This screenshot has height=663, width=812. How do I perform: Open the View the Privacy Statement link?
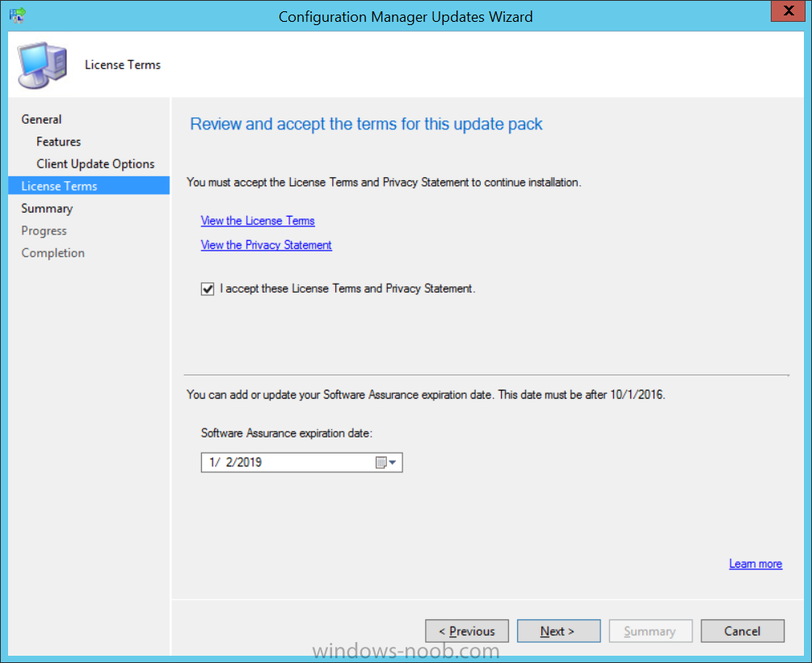[x=266, y=245]
